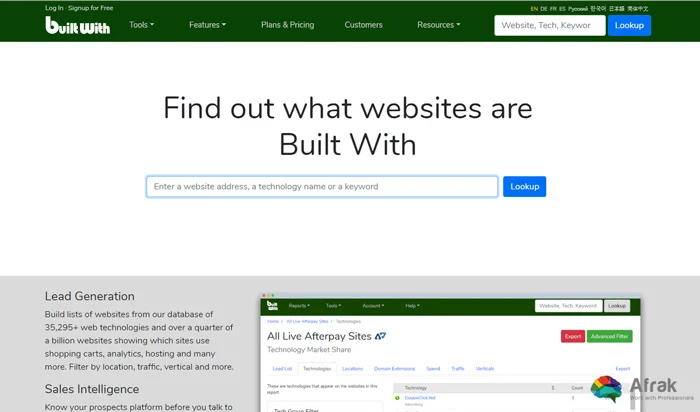
Task: Switch language to Chinese 简体中文
Action: pos(638,8)
